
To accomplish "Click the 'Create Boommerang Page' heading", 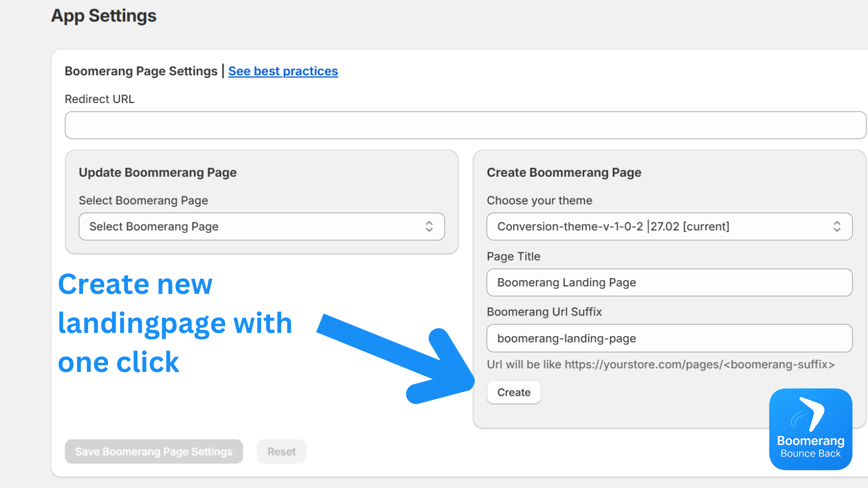I will pos(564,172).
